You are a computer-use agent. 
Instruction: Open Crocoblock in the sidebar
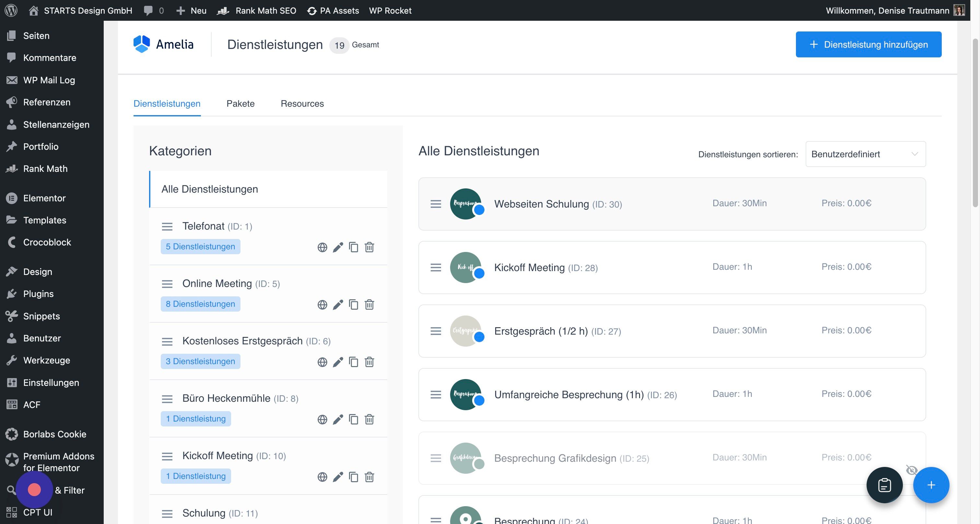tap(47, 243)
